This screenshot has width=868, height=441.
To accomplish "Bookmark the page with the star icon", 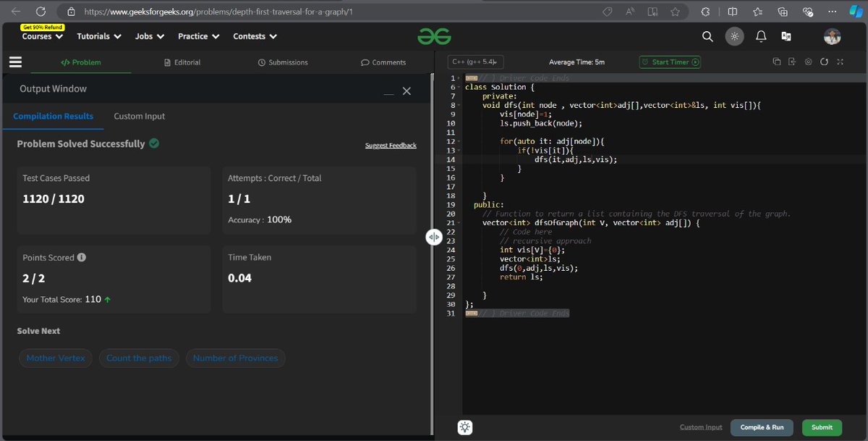I will coord(676,12).
